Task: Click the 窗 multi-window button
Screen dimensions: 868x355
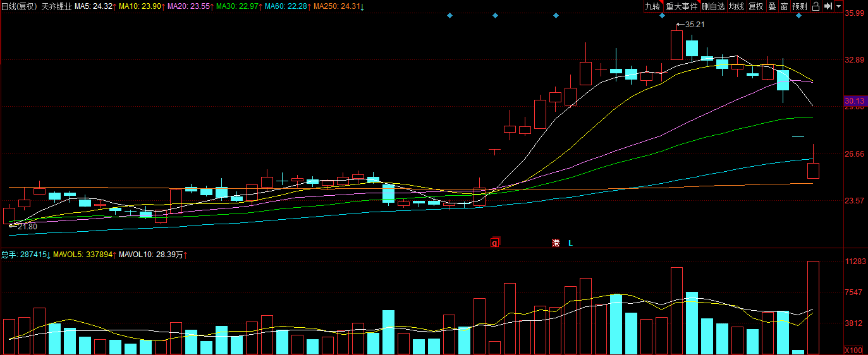Action: 784,6
